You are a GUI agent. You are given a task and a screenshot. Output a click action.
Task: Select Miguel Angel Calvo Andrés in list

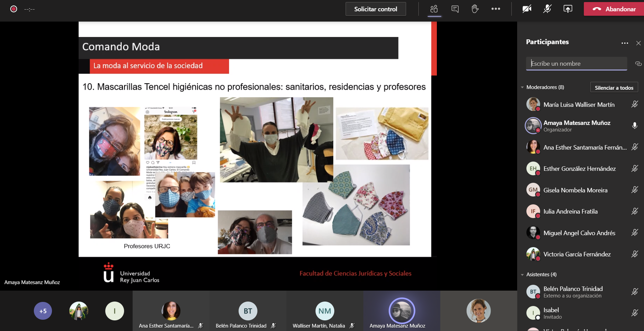[x=579, y=233]
